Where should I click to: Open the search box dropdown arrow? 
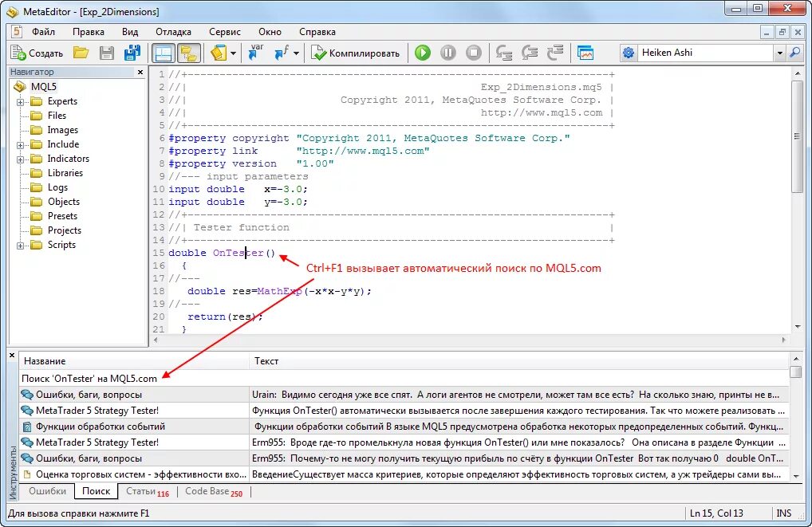[779, 53]
